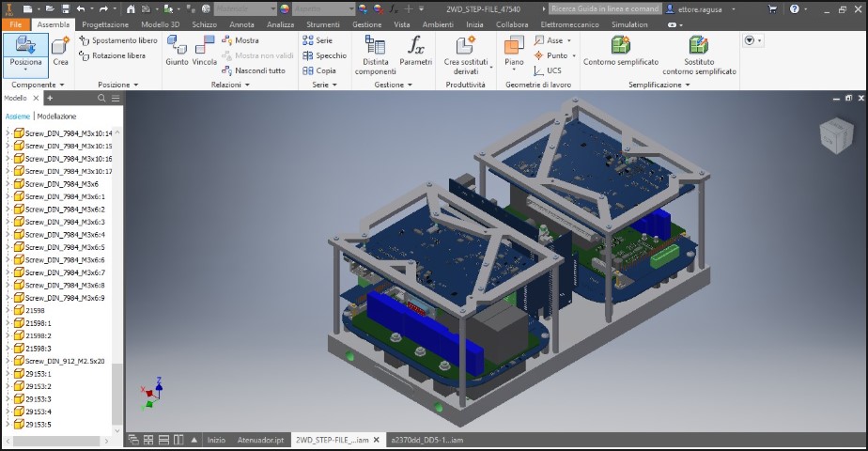
Task: Switch browser to Modellazione view
Action: pos(56,117)
